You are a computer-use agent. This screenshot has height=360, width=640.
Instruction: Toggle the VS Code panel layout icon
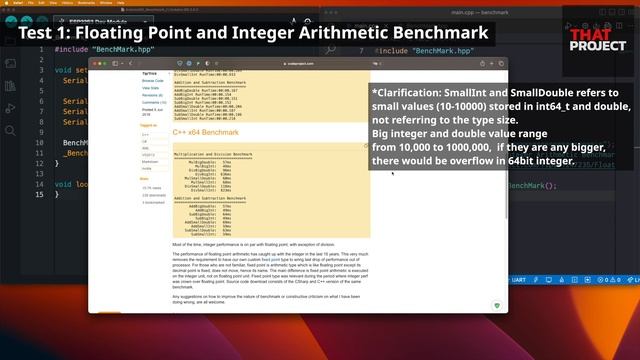(612, 13)
